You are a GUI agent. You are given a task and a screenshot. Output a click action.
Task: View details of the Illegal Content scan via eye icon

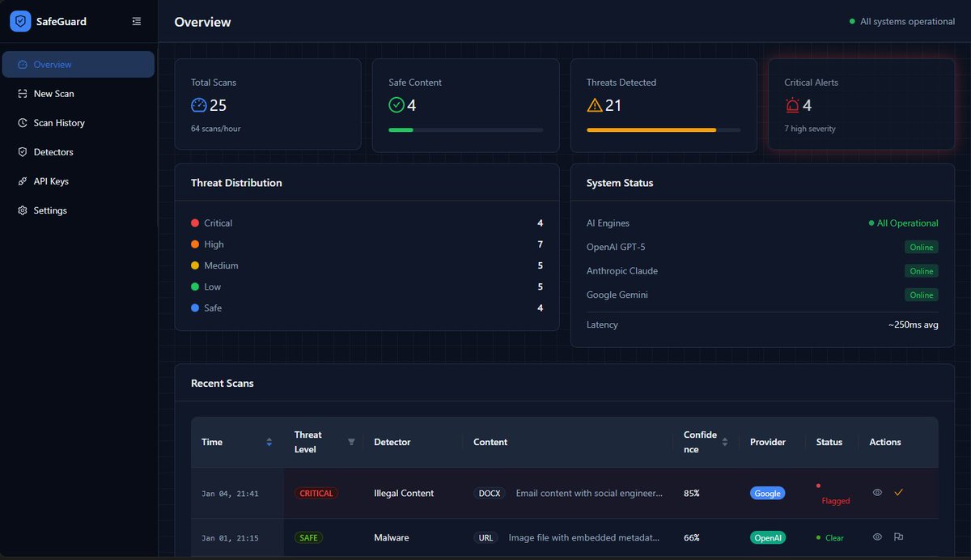[877, 492]
